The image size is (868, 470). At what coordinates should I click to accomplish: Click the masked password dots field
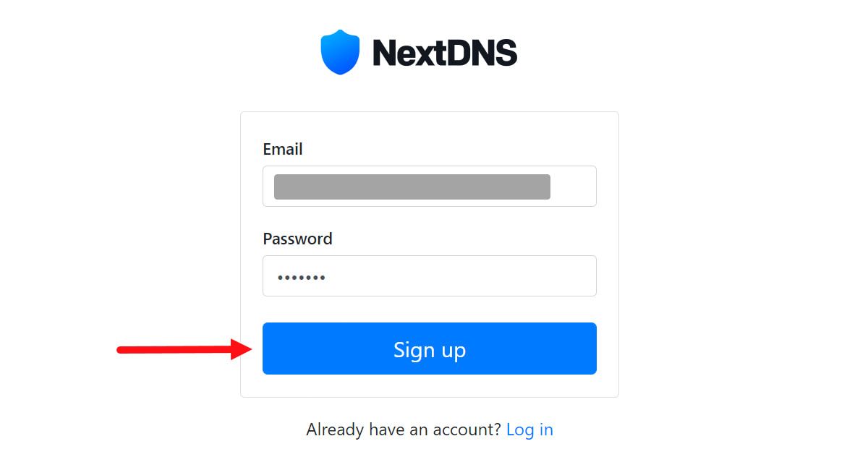click(430, 275)
